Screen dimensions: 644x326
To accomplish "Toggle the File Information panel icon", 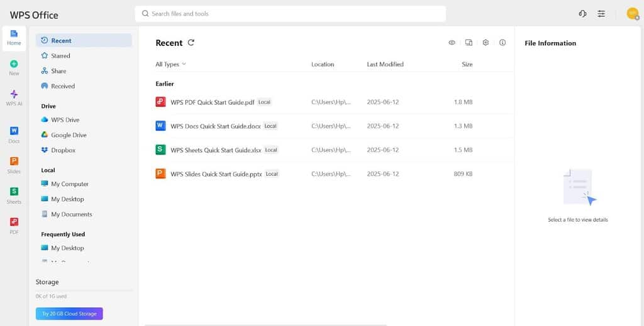I will [x=502, y=43].
